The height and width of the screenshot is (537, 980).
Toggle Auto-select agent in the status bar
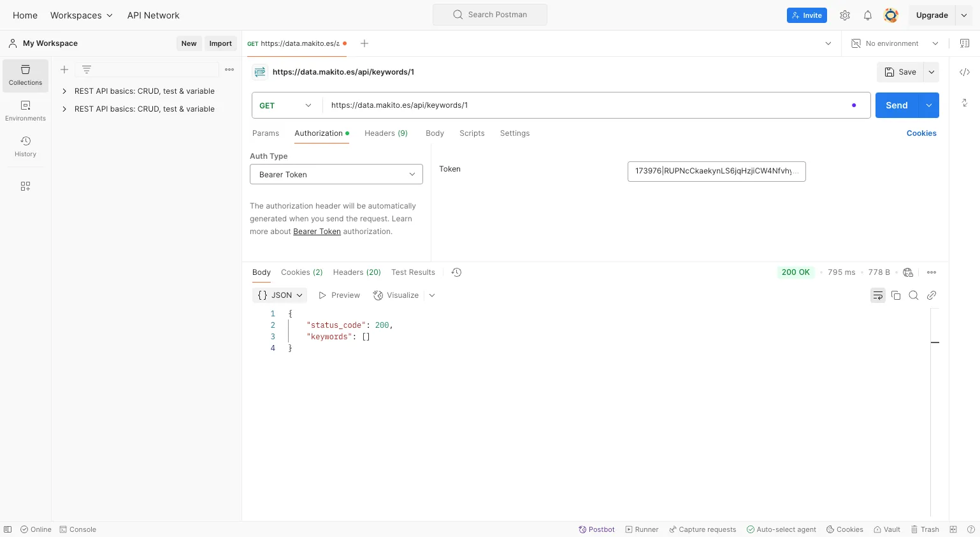781,529
